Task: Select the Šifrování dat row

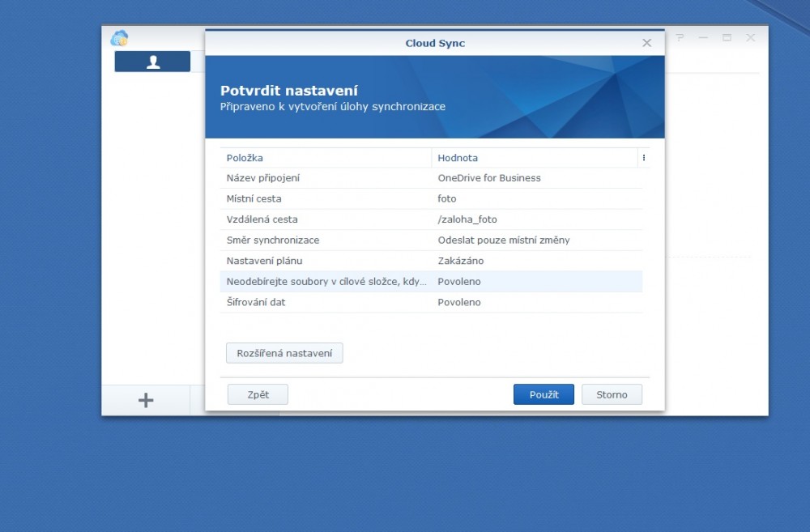Action: 431,302
